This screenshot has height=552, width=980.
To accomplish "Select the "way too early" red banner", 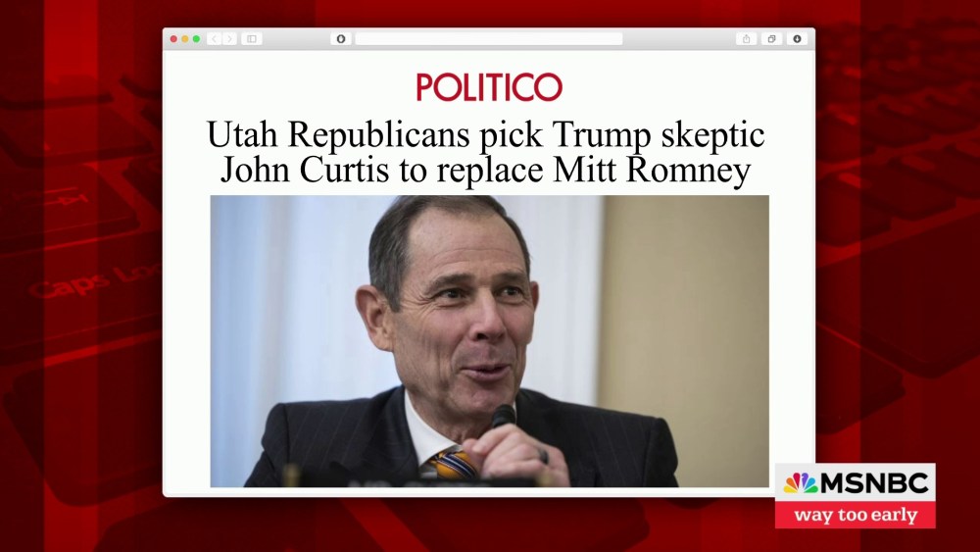I will [x=855, y=515].
